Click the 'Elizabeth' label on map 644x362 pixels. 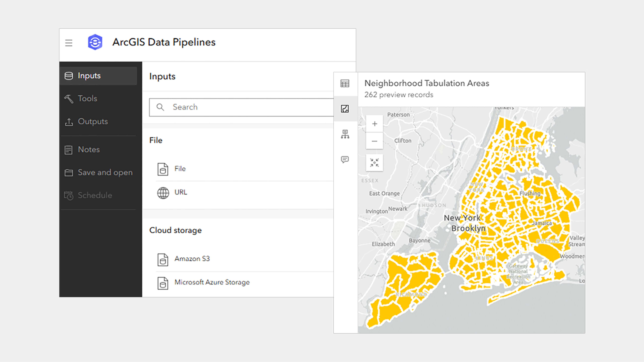[383, 244]
